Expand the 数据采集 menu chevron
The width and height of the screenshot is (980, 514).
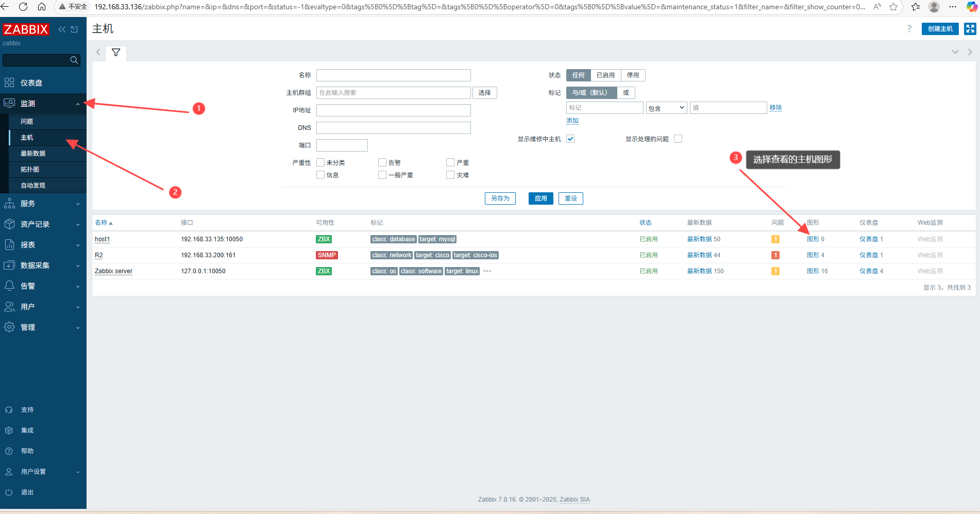78,266
